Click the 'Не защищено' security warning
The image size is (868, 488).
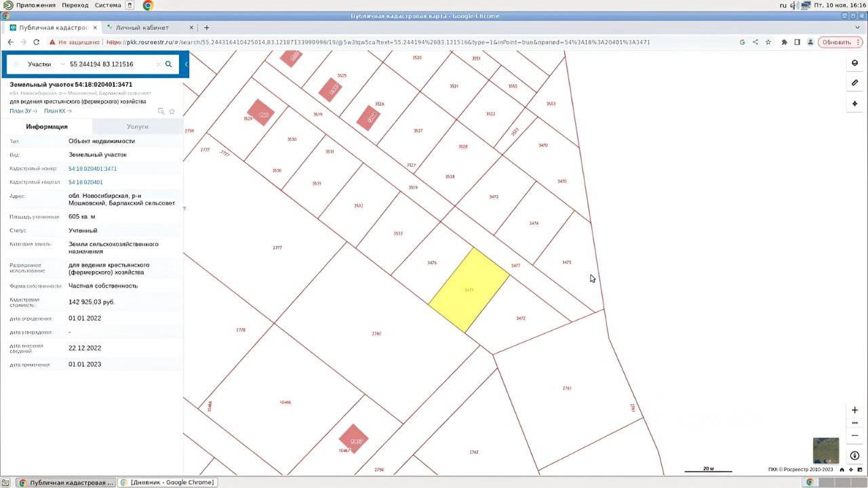click(x=75, y=42)
